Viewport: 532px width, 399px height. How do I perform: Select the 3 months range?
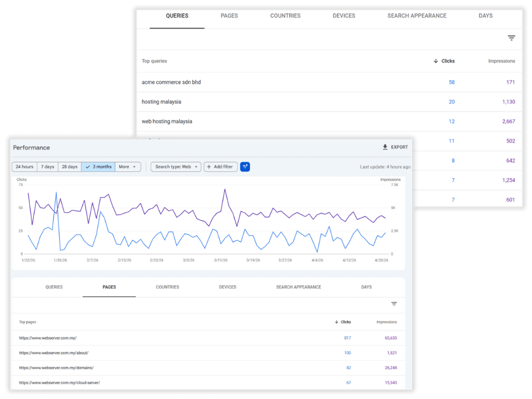coord(98,167)
